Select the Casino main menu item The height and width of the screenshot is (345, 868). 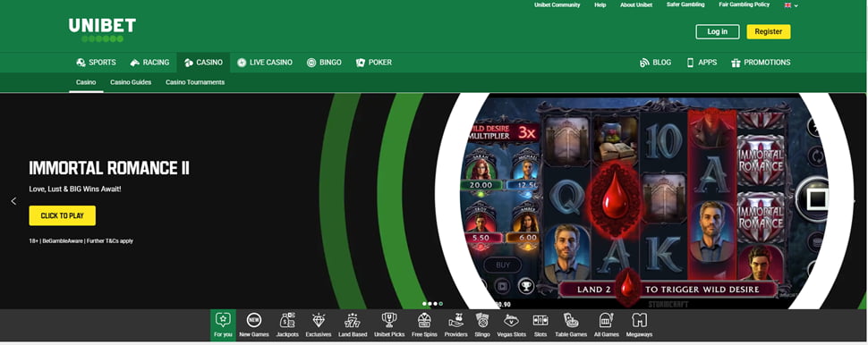[203, 63]
